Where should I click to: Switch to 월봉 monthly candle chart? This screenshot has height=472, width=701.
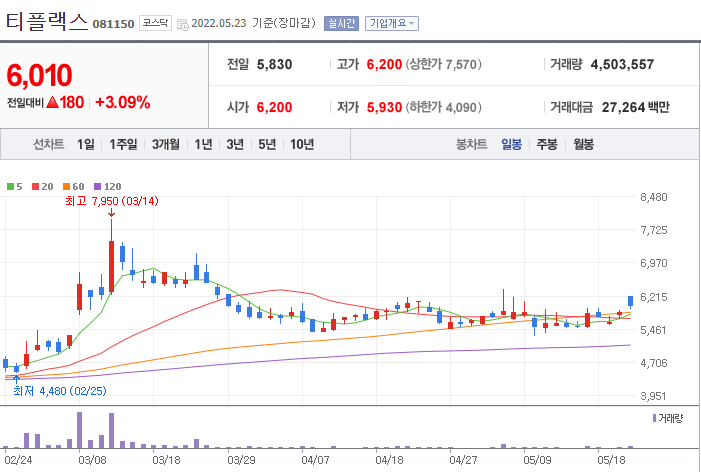coord(583,144)
